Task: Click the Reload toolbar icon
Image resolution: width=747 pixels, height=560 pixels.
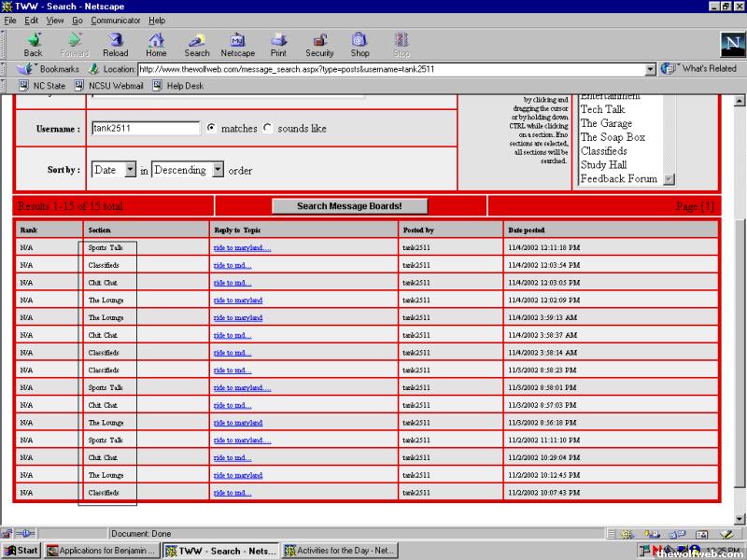Action: tap(115, 41)
